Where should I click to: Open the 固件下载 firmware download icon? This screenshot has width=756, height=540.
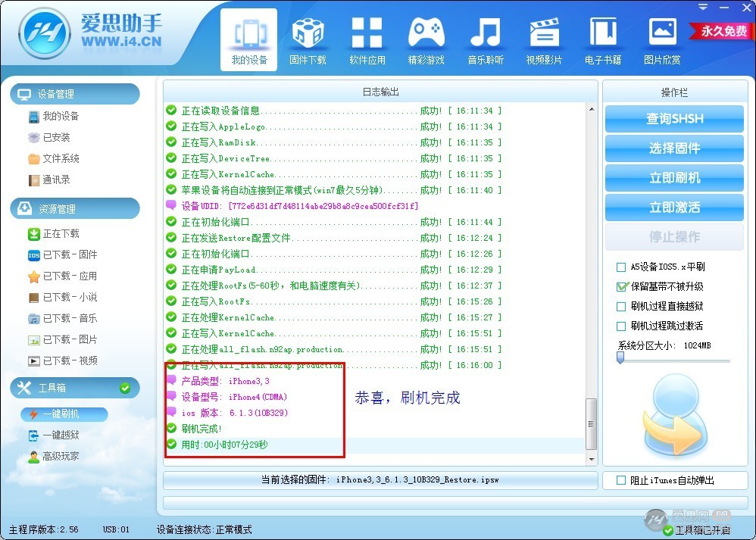coord(308,34)
